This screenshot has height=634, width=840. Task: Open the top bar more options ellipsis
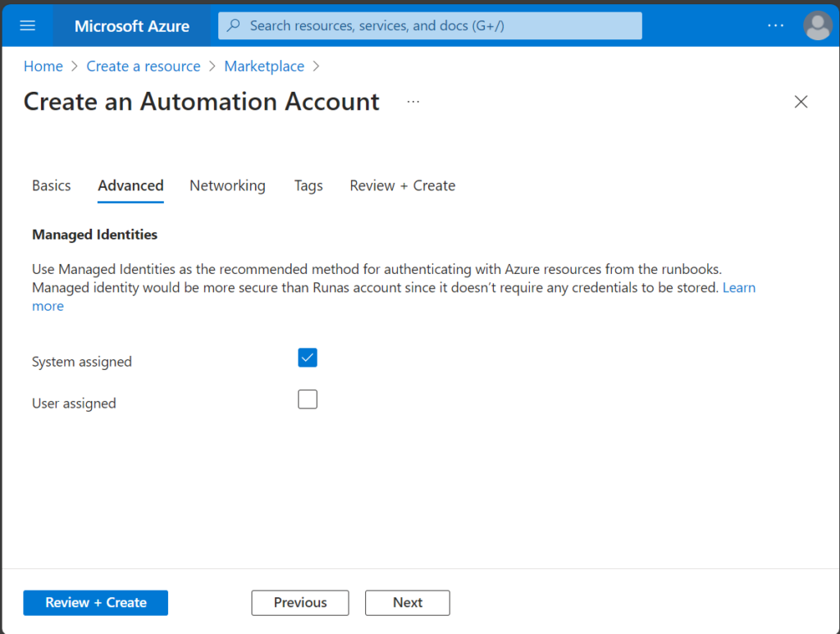[x=775, y=25]
